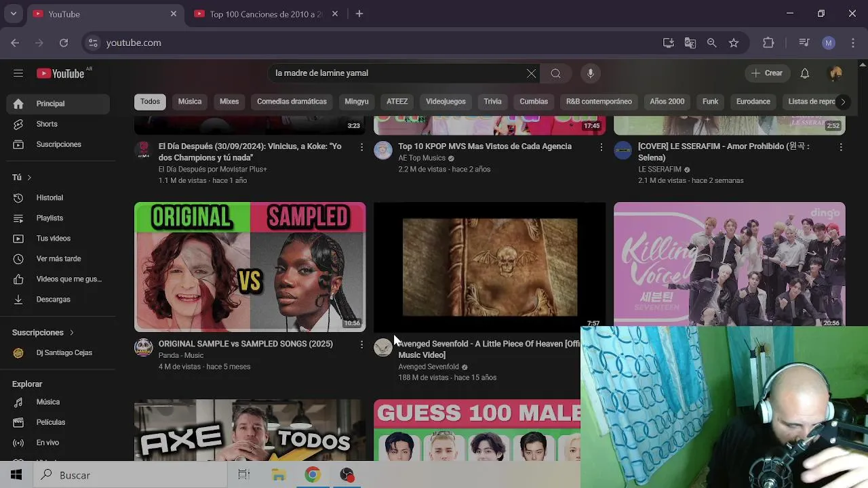Select Principal in the sidebar
This screenshot has width=868, height=488.
pos(58,104)
